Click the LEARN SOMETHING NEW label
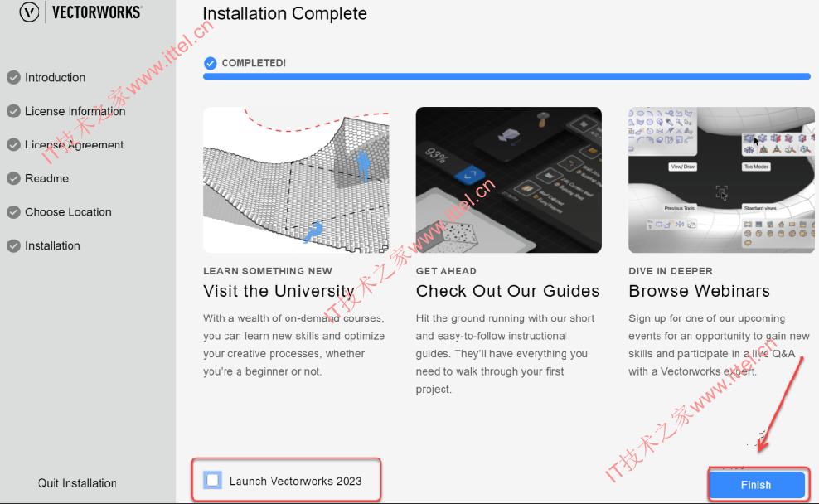This screenshot has width=819, height=504. tap(268, 271)
